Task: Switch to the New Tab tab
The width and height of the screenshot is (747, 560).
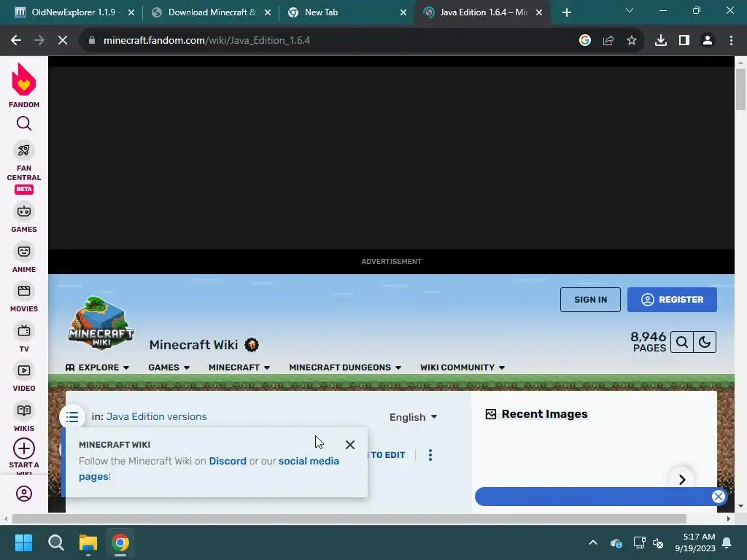Action: pyautogui.click(x=345, y=12)
